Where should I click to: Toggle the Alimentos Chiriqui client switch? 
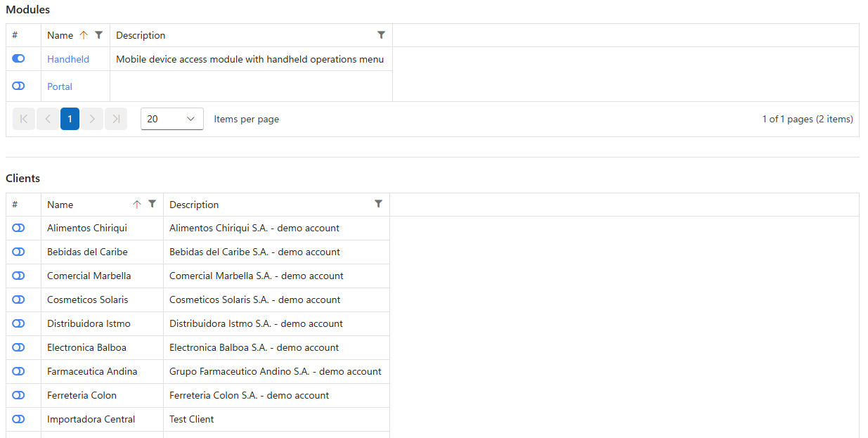click(x=18, y=228)
